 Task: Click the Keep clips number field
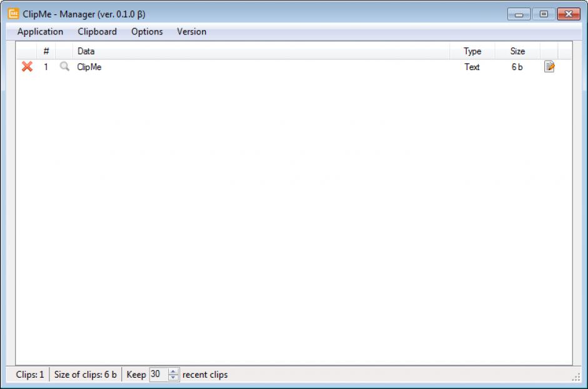click(158, 375)
